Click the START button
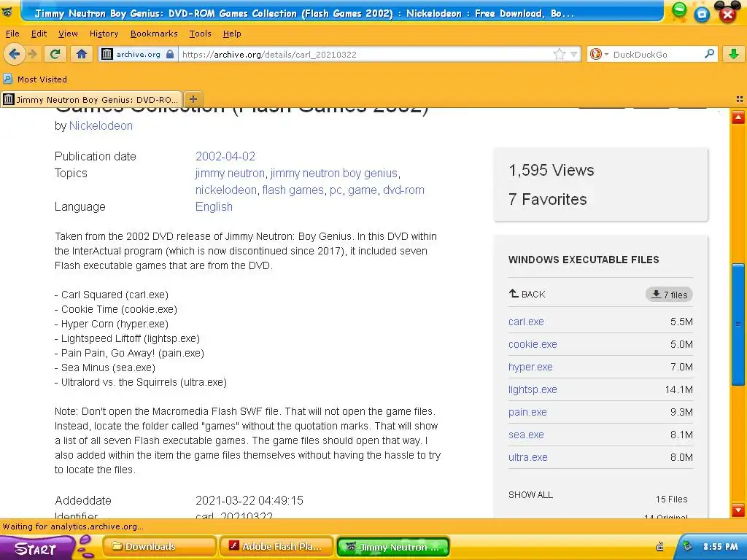Viewport: 747px width, 560px height. click(36, 548)
